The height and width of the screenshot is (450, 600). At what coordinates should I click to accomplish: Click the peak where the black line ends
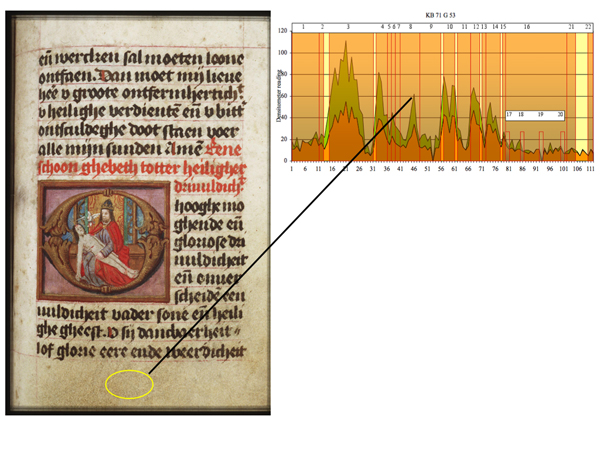pos(413,97)
